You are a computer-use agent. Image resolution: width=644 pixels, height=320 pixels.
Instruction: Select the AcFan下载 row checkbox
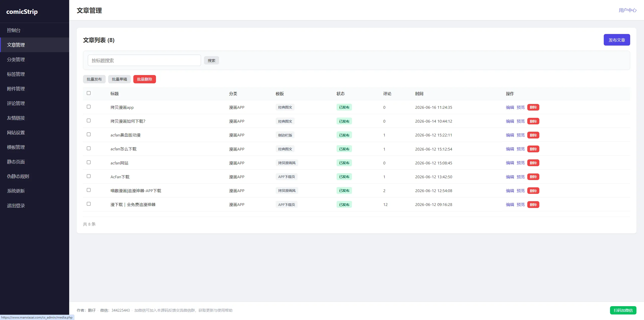[89, 176]
